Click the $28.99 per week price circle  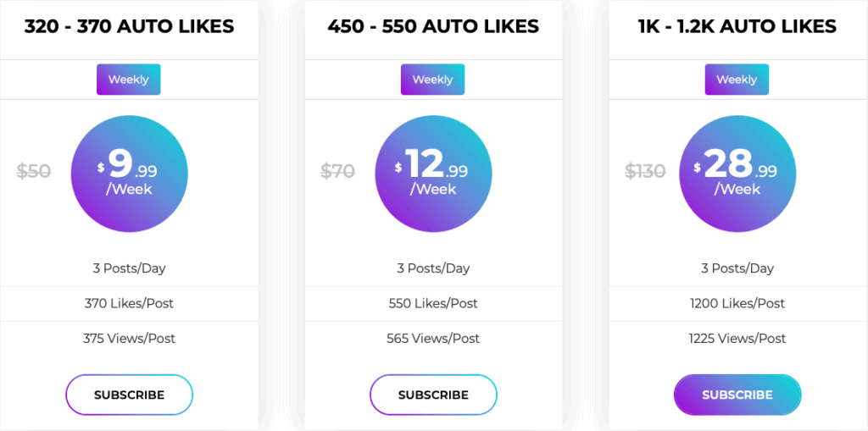coord(737,174)
